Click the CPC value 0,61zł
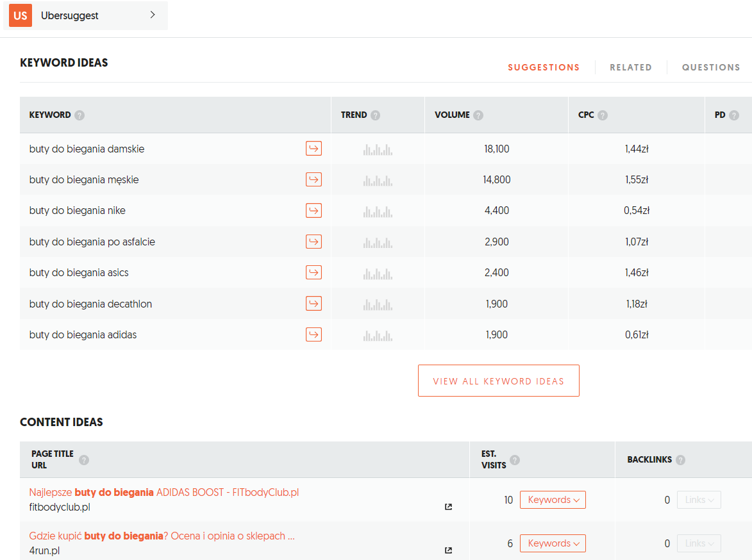This screenshot has height=560, width=752. [x=637, y=334]
